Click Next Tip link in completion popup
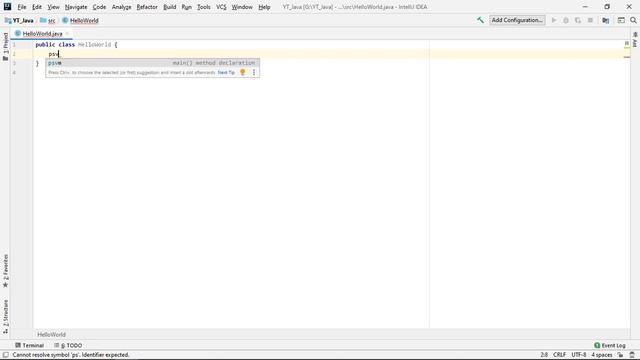This screenshot has height=360, width=640. click(226, 72)
